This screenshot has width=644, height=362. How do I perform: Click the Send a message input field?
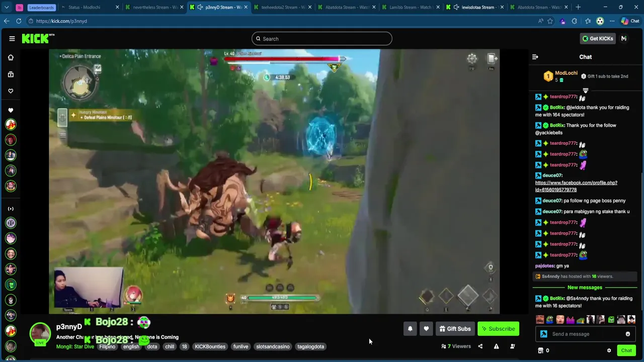tap(586, 334)
